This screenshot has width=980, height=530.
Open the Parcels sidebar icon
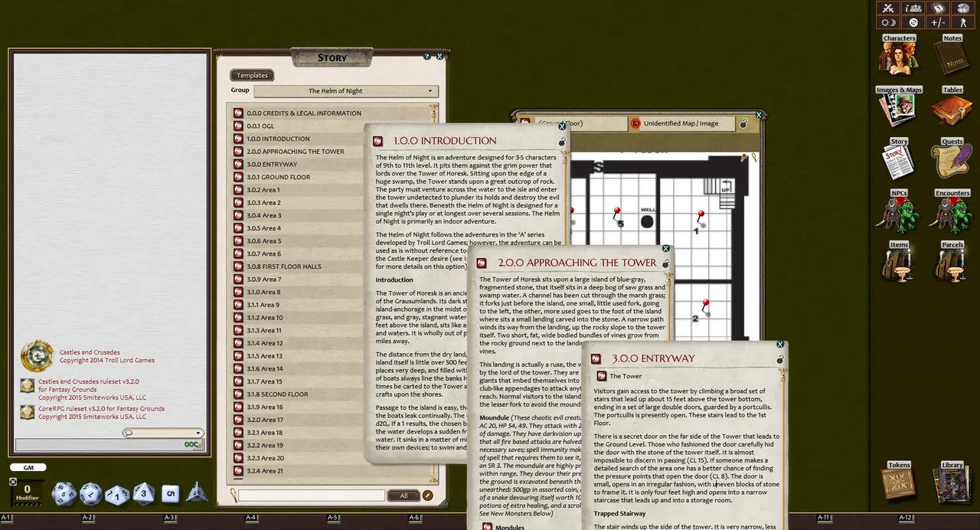(952, 263)
